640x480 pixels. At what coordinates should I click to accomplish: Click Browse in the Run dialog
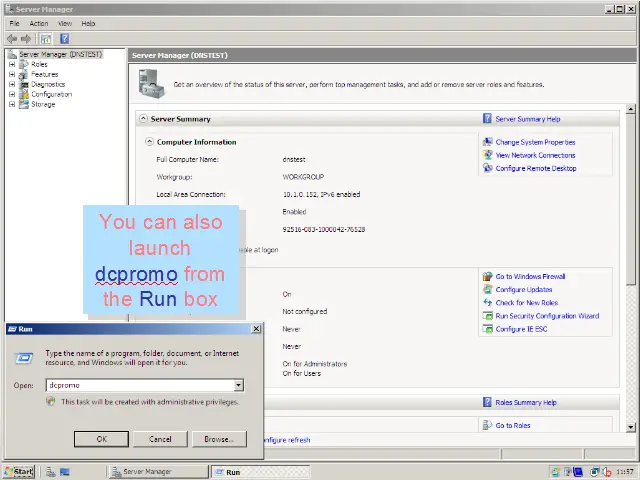pos(219,439)
